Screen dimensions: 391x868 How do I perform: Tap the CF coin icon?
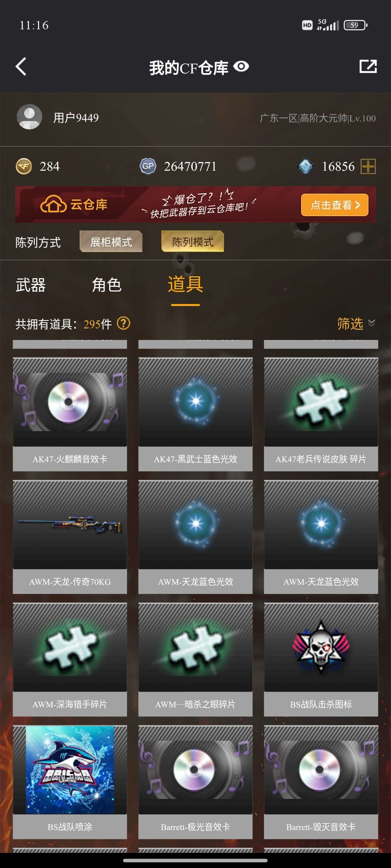(24, 166)
